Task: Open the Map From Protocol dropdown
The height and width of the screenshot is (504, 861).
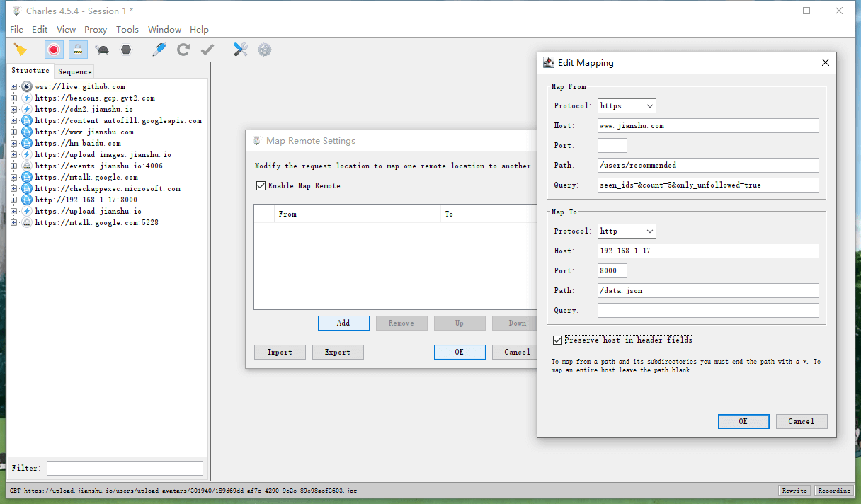Action: 627,105
